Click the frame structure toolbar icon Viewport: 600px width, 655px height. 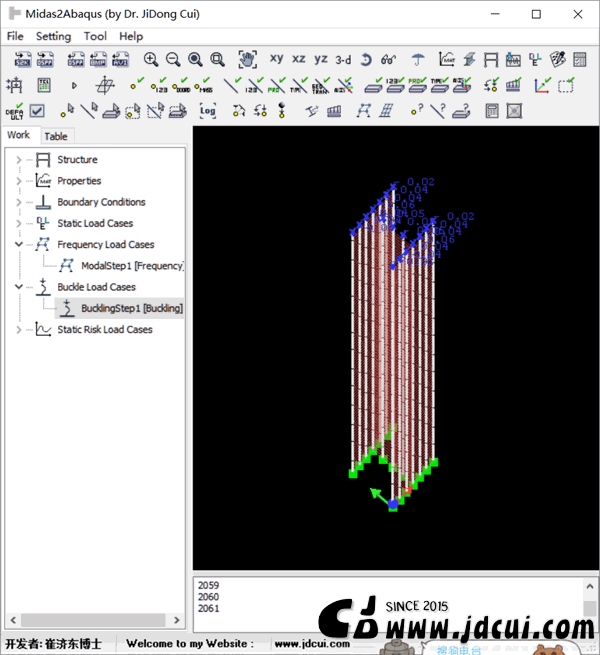[491, 60]
